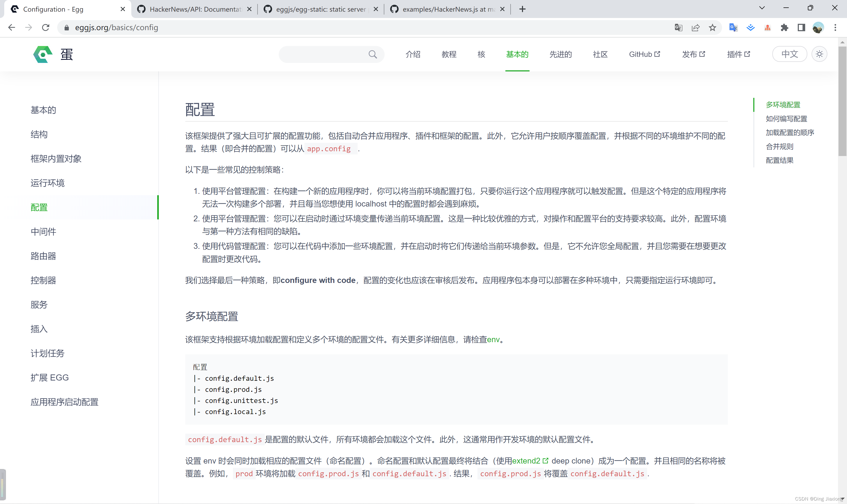Open the 插件 external link in nav
Screen dimensions: 847x504
[x=738, y=54]
